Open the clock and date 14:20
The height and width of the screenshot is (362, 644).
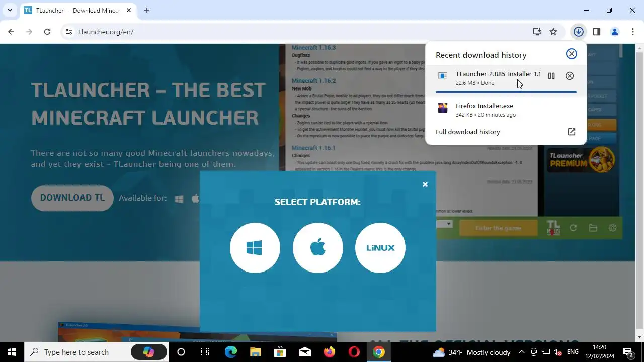point(600,352)
